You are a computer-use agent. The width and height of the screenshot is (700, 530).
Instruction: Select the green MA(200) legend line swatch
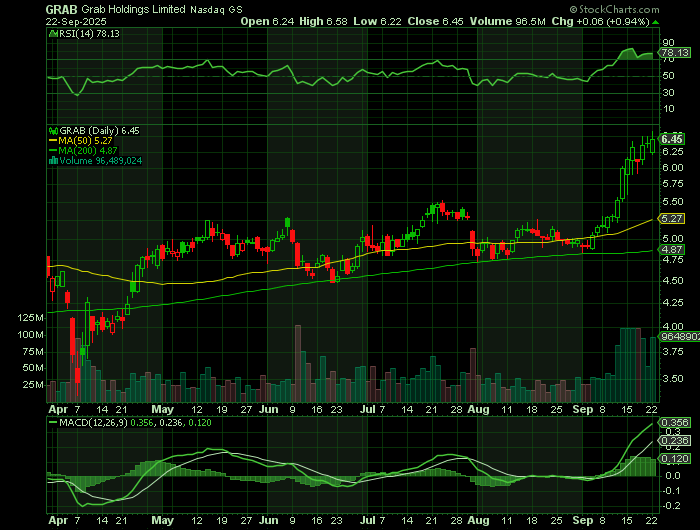[x=53, y=150]
